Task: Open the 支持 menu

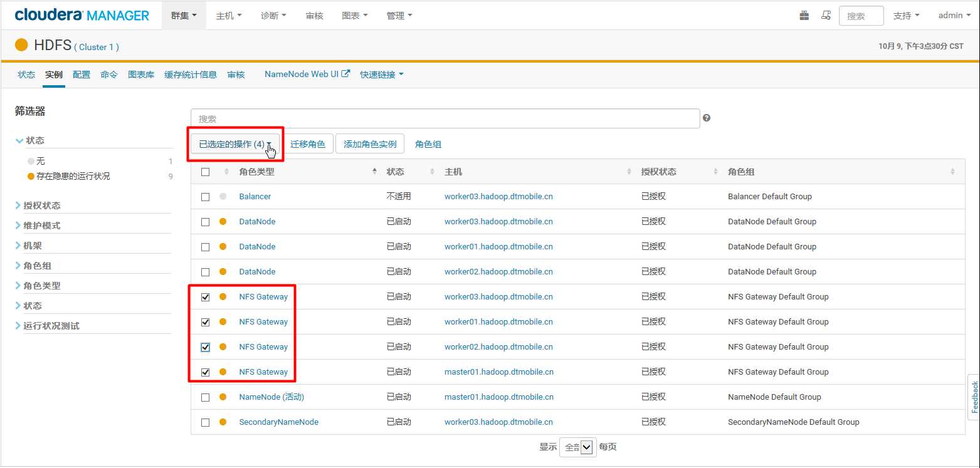Action: 906,16
